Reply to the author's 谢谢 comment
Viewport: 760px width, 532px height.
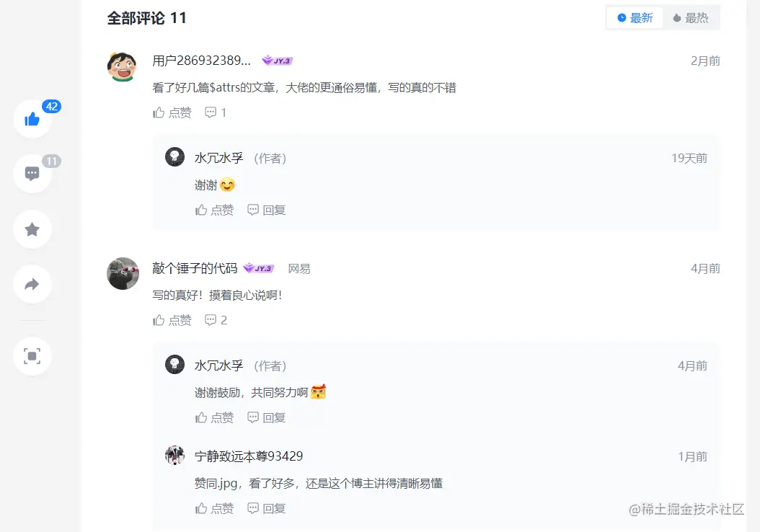[267, 210]
